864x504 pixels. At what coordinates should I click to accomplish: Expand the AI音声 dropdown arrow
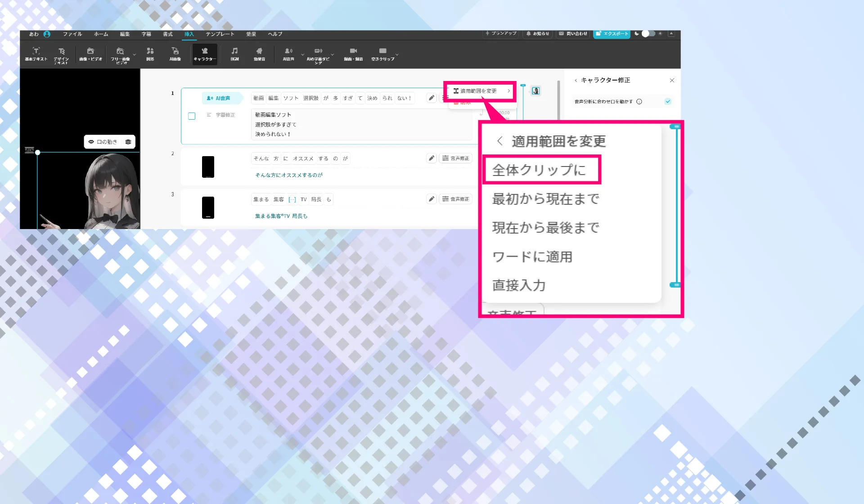303,54
